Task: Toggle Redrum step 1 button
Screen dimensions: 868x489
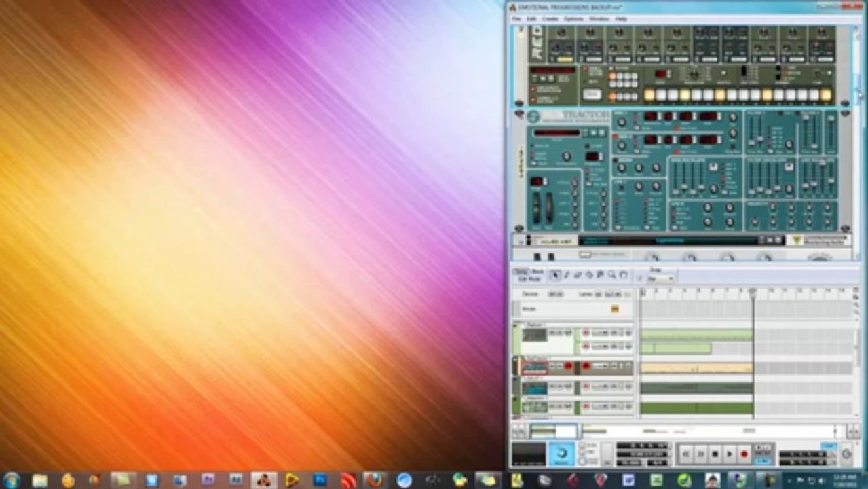Action: [649, 95]
